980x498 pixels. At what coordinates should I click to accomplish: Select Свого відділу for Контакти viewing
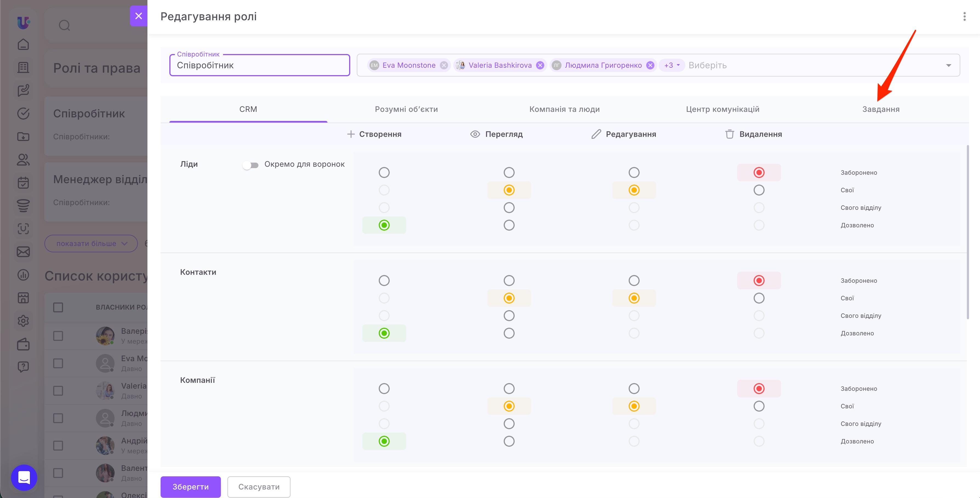tap(509, 316)
